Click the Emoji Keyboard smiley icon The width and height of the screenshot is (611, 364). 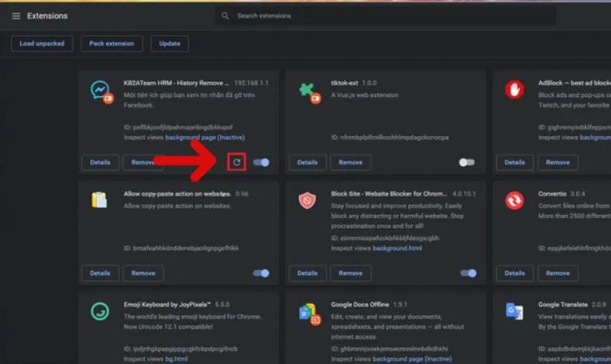[100, 312]
